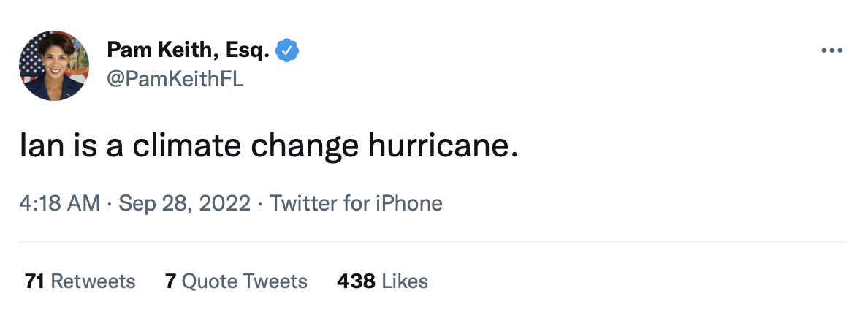
Task: Open Pam Keith's profile picture
Action: pyautogui.click(x=55, y=65)
